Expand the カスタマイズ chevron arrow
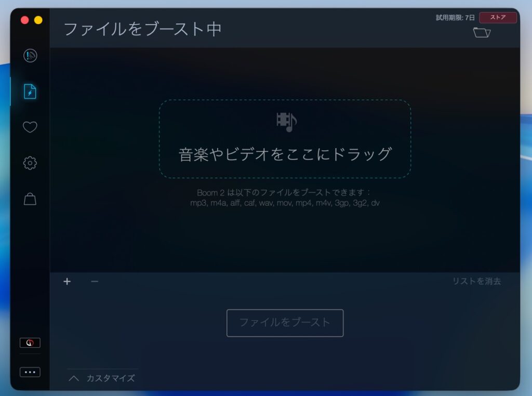 tap(74, 378)
